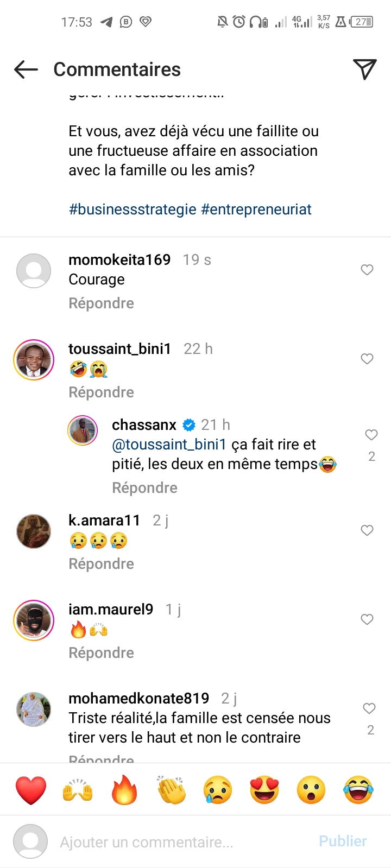This screenshot has width=391, height=868.
Task: Tap the heart on k.amara11's comment
Action: [367, 530]
